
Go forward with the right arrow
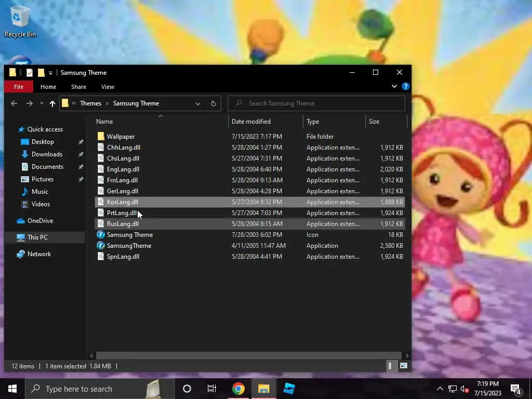pos(30,103)
